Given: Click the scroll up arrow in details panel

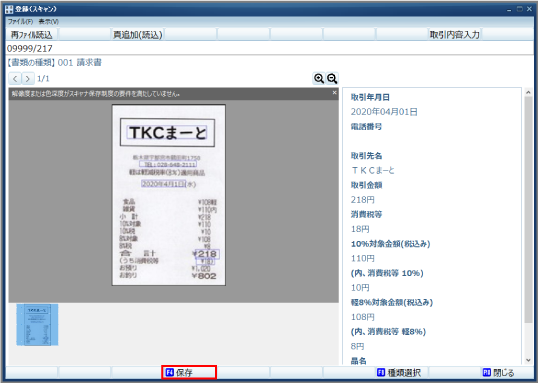Looking at the screenshot, I should pyautogui.click(x=528, y=92).
